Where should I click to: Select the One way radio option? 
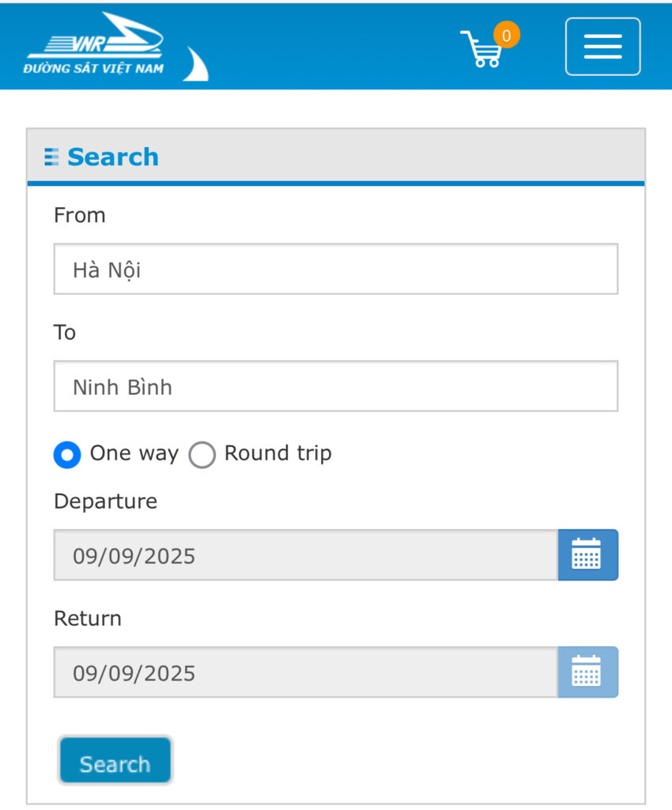tap(67, 455)
